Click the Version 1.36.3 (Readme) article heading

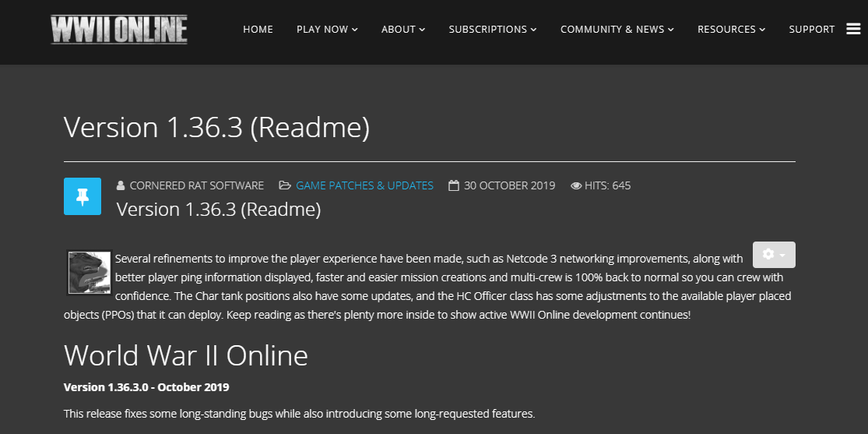pos(219,210)
